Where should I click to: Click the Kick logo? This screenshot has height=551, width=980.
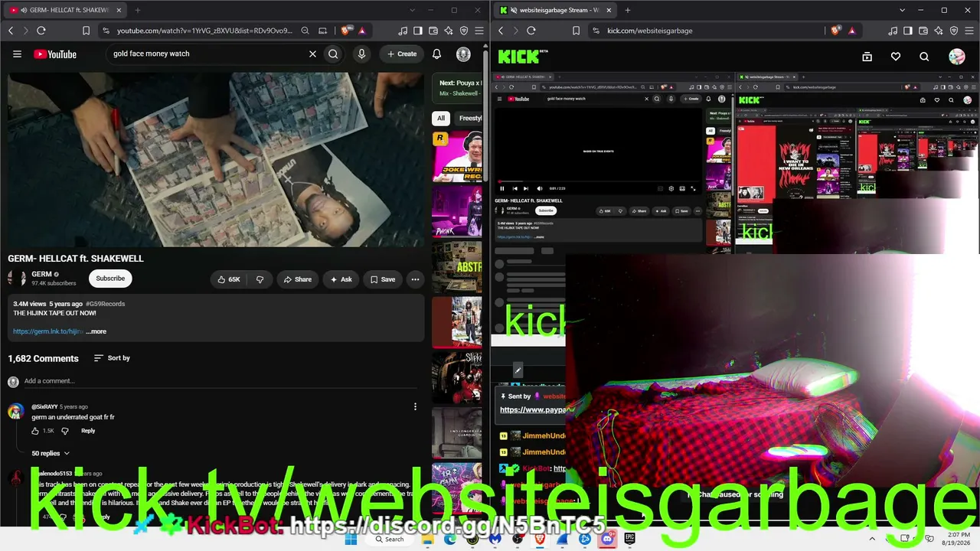(x=523, y=57)
